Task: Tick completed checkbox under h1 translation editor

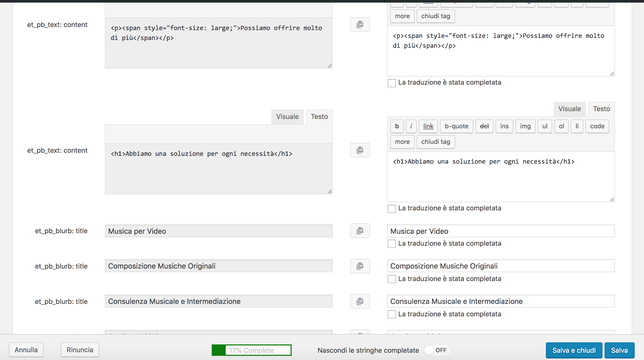Action: 392,208
